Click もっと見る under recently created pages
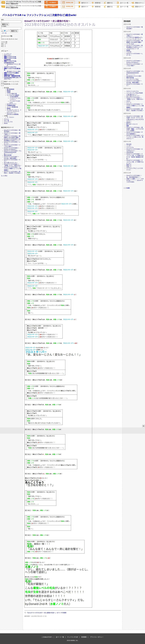Viewport: 145px width, 644px height. [x=4, y=176]
